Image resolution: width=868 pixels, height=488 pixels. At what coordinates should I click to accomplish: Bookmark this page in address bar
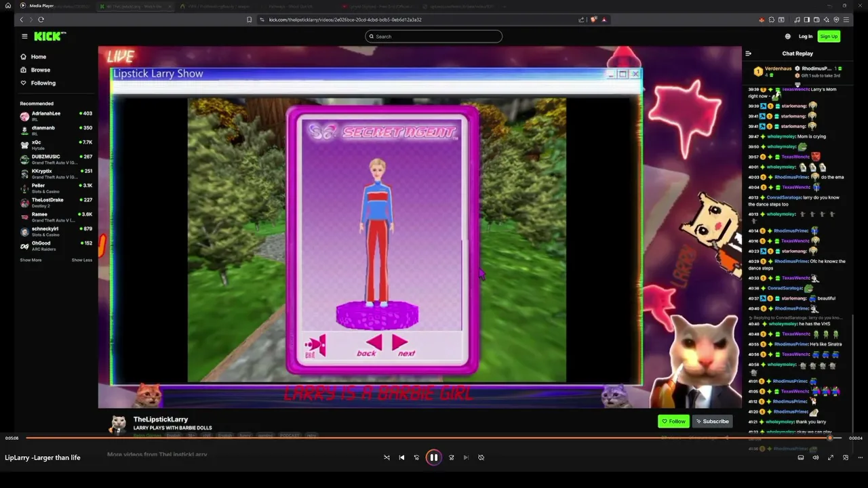coord(249,20)
